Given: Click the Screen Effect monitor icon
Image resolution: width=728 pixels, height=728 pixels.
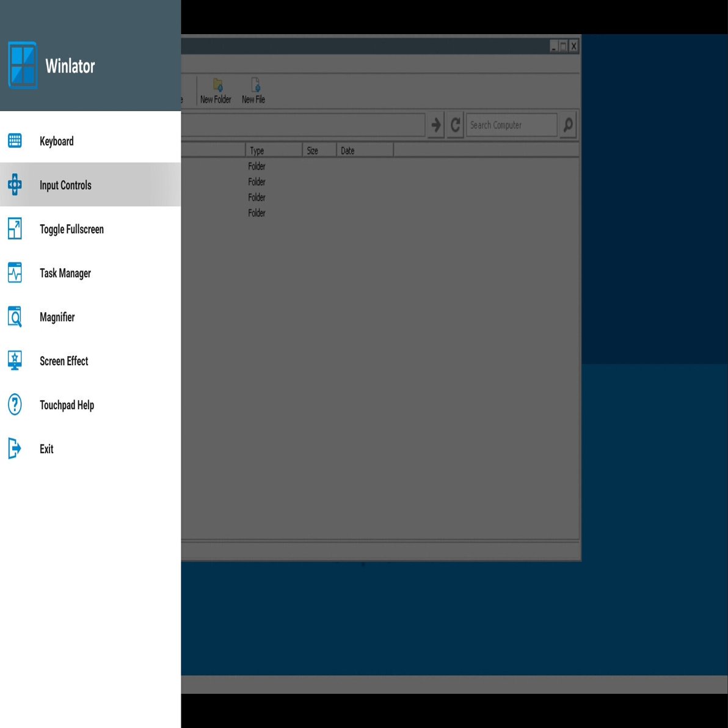Looking at the screenshot, I should [x=15, y=360].
